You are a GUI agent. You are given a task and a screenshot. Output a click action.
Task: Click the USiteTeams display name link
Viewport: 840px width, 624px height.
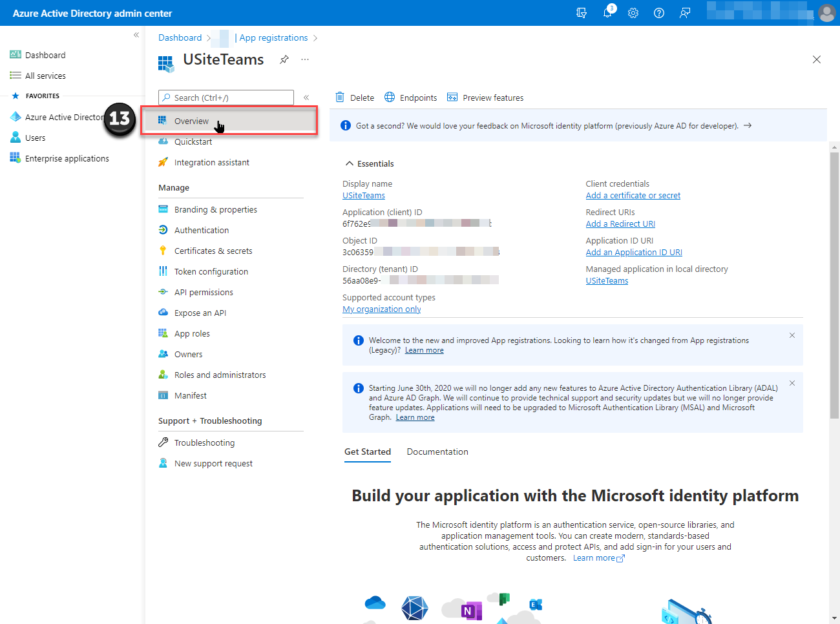tap(364, 195)
